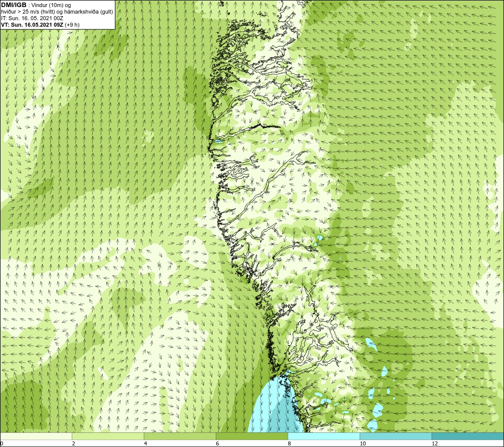
Task: Pick the above-12 m/s teal swatch
Action: pyautogui.click(x=468, y=436)
